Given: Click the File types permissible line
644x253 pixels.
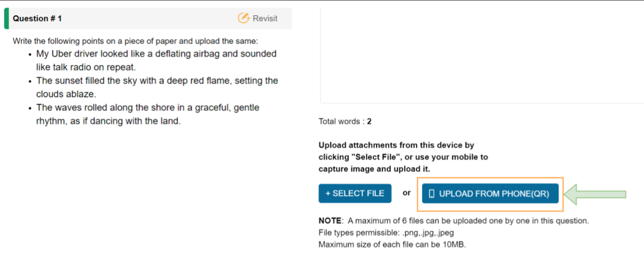Looking at the screenshot, I should point(386,232).
